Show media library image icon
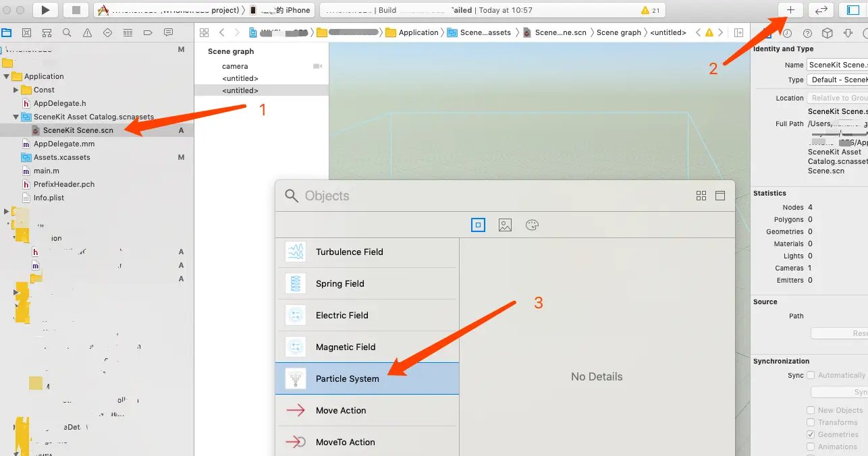The image size is (868, 456). click(x=505, y=225)
